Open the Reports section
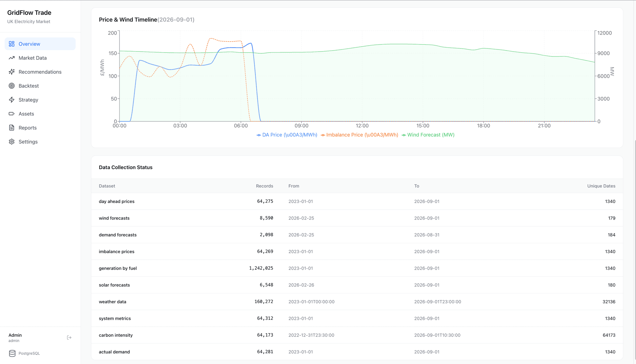Viewport: 636px width, 364px height. click(40, 128)
